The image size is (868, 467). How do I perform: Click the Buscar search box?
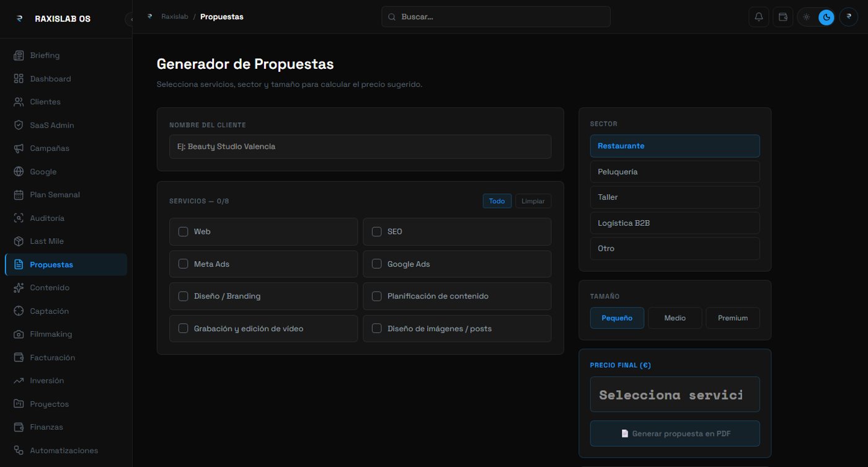click(496, 17)
